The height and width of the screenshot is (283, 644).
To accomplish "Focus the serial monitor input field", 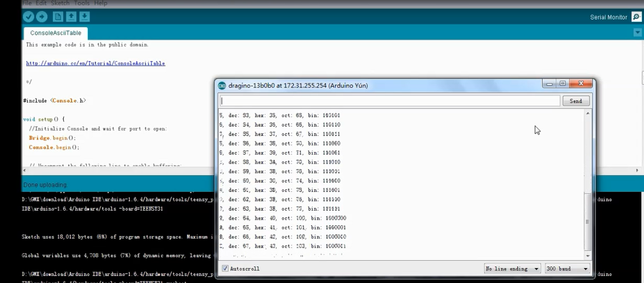I will click(390, 101).
